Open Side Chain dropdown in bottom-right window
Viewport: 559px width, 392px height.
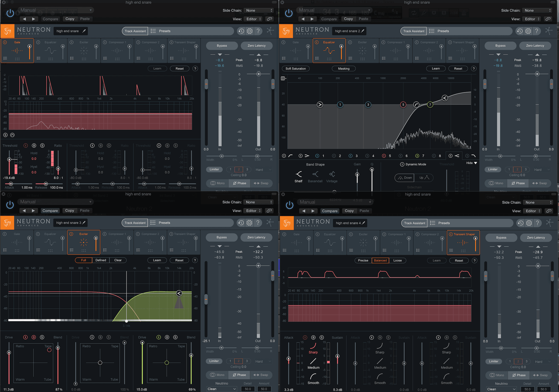pyautogui.click(x=538, y=203)
